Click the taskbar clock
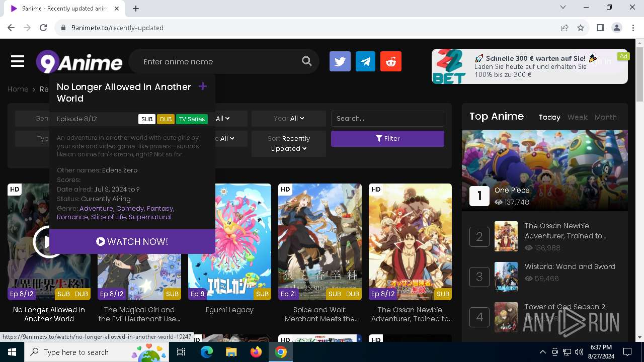This screenshot has height=362, width=644. click(x=601, y=352)
